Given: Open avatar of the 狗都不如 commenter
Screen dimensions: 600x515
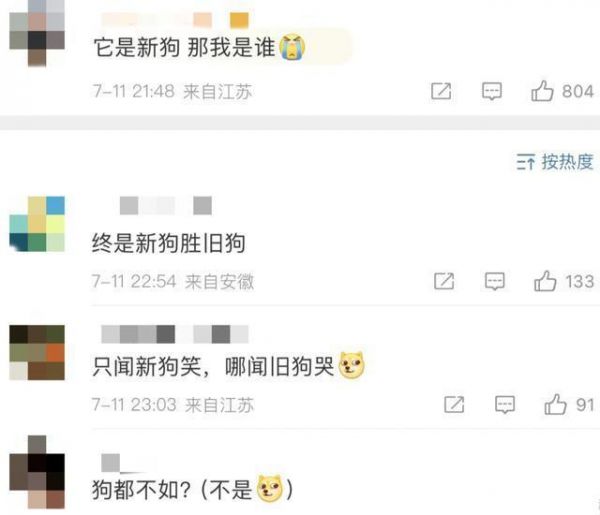Looking at the screenshot, I should click(x=37, y=472).
